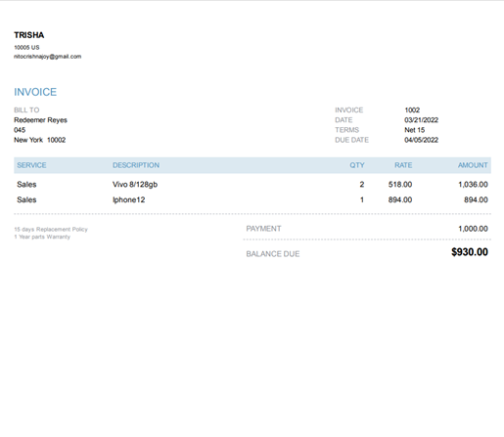
Task: Click the 1,036.00 amount
Action: tap(473, 185)
